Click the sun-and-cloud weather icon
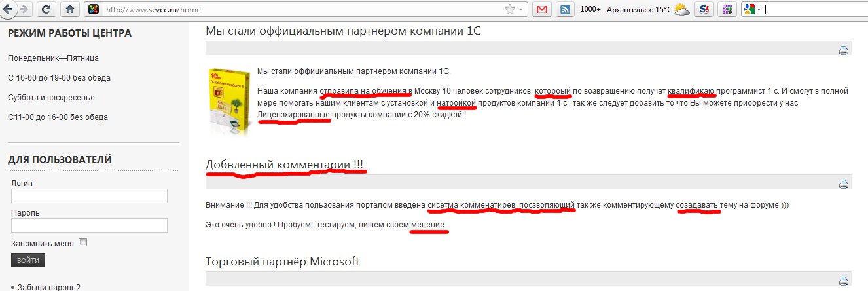Image resolution: width=868 pixels, height=291 pixels. tap(682, 9)
